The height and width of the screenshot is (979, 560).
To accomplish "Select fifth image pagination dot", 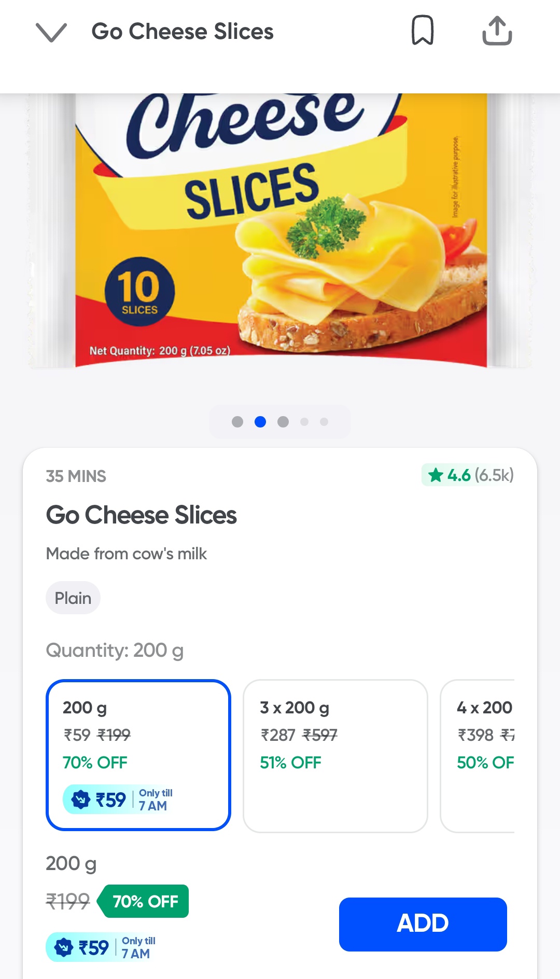I will 324,422.
